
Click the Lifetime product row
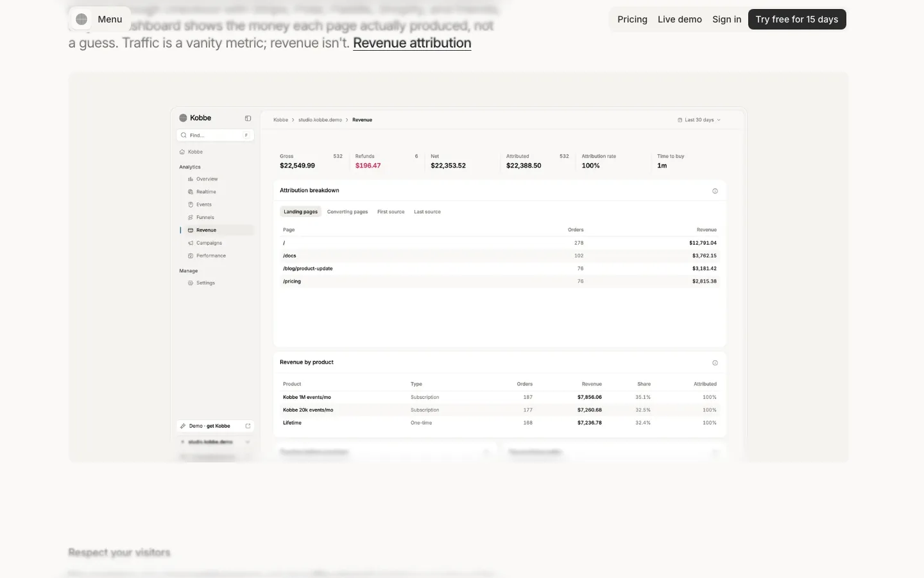500,423
